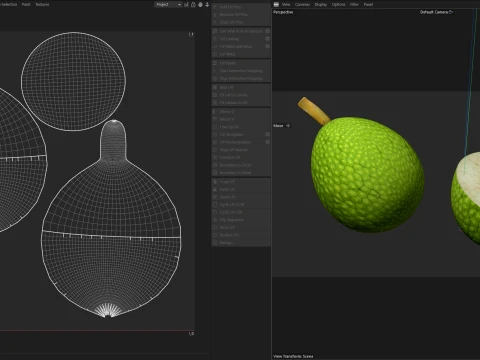Open settings gear for UV Unwrap
Image resolution: width=480 pixels, height=360 pixels.
[x=267, y=39]
